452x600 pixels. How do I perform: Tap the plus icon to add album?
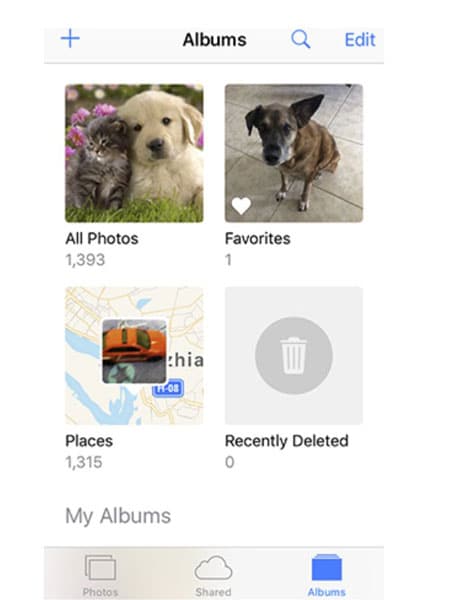70,39
